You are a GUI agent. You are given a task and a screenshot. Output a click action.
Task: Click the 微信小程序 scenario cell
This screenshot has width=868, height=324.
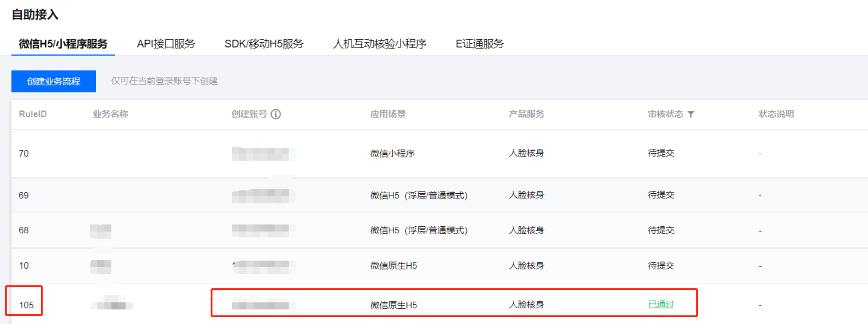(392, 154)
